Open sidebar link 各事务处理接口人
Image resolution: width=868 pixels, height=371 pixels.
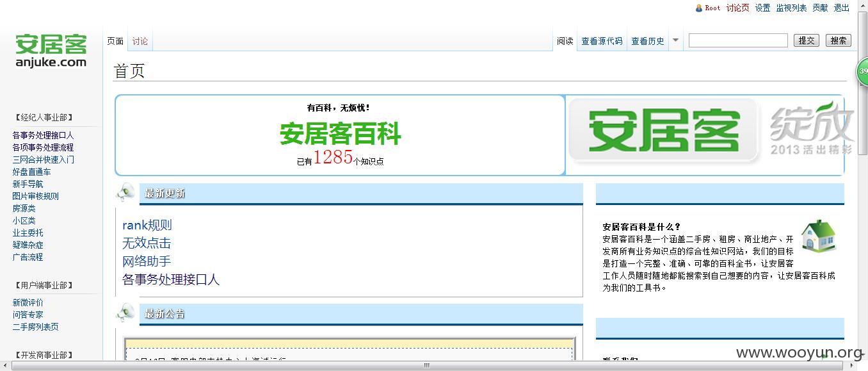43,135
